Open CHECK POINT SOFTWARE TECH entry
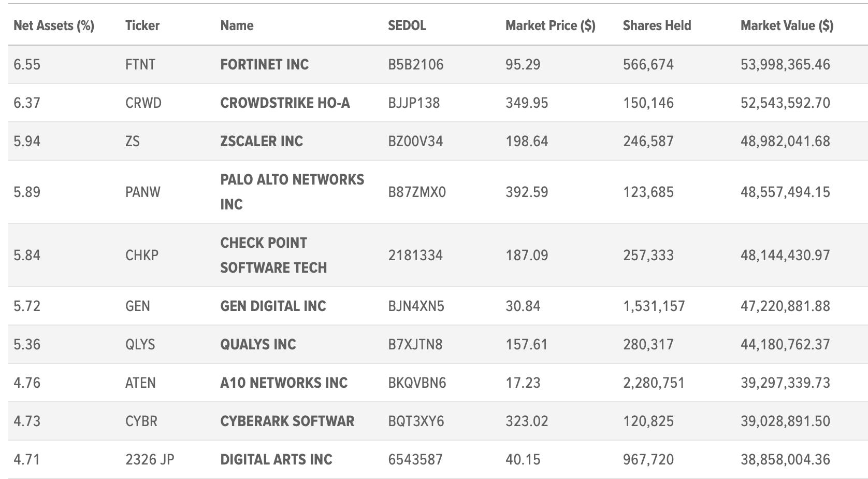 (273, 255)
